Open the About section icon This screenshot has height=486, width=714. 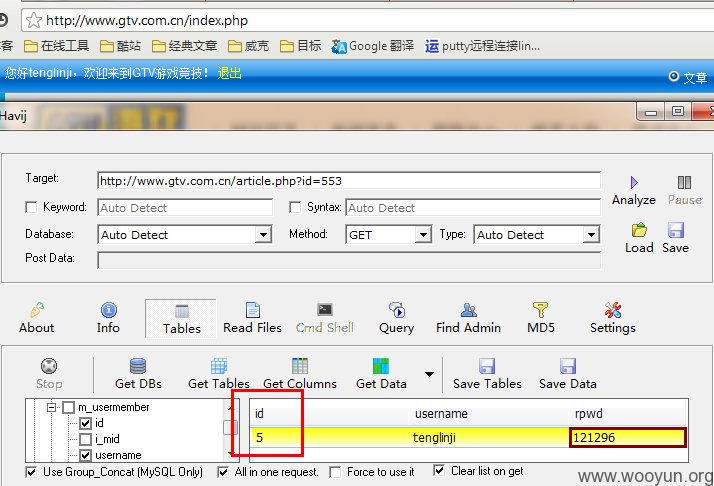coord(37,310)
